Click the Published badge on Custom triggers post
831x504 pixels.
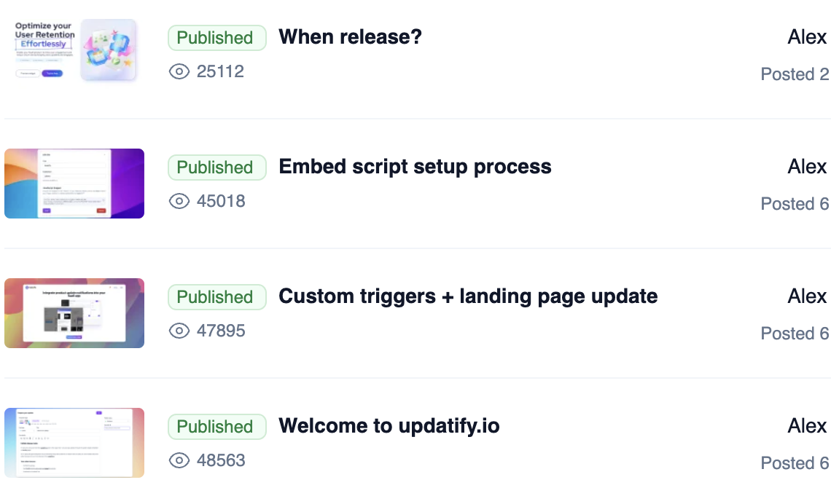[x=215, y=297]
